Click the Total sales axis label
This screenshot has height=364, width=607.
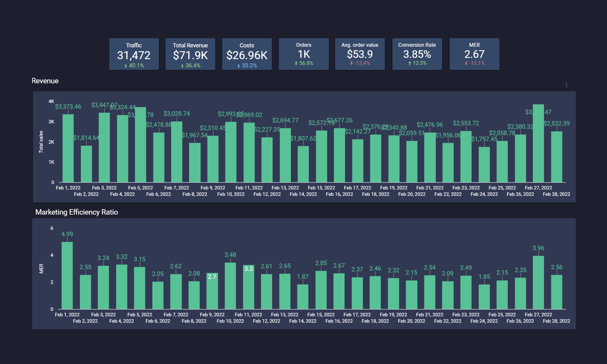pyautogui.click(x=41, y=142)
